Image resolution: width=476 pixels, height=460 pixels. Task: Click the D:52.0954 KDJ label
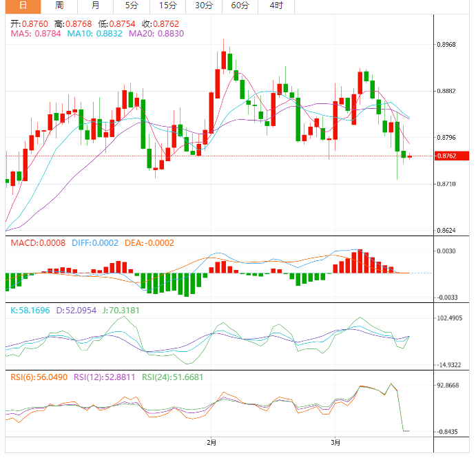76,311
